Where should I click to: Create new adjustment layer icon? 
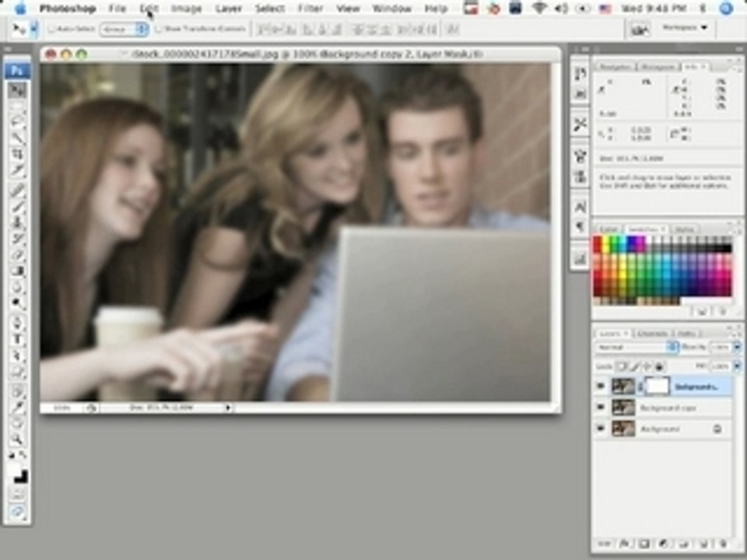[664, 544]
